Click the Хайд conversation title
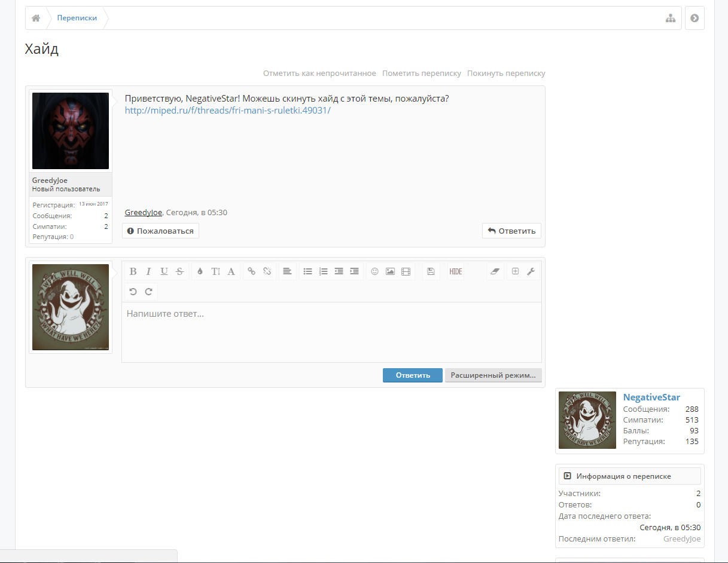Image resolution: width=728 pixels, height=563 pixels. 42,49
